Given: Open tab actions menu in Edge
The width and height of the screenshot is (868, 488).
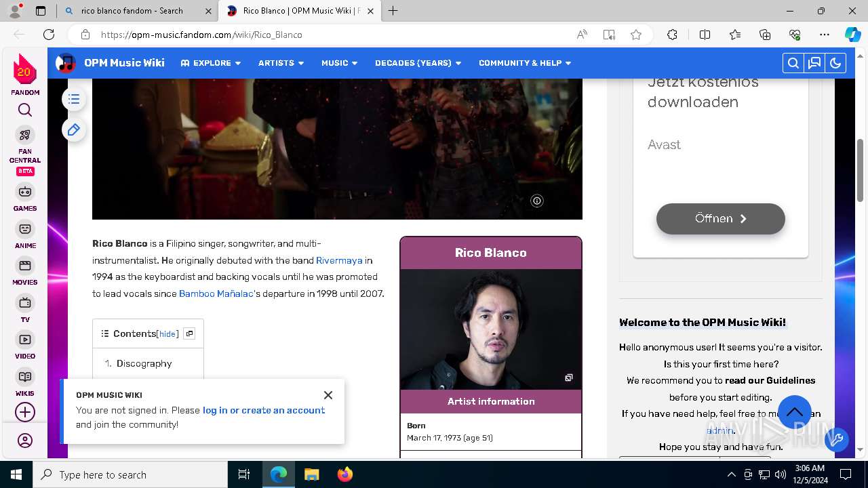Looking at the screenshot, I should [41, 11].
